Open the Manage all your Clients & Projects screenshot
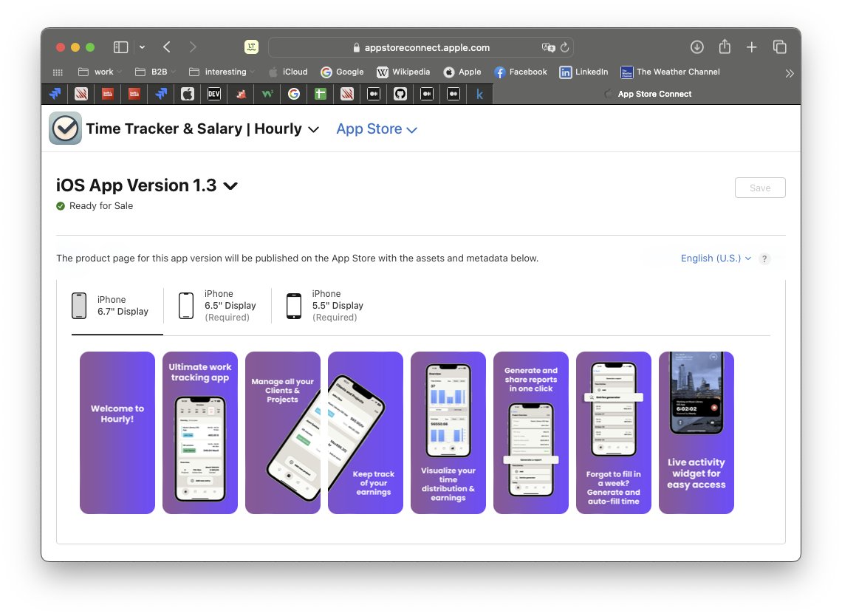The width and height of the screenshot is (842, 616). click(282, 433)
